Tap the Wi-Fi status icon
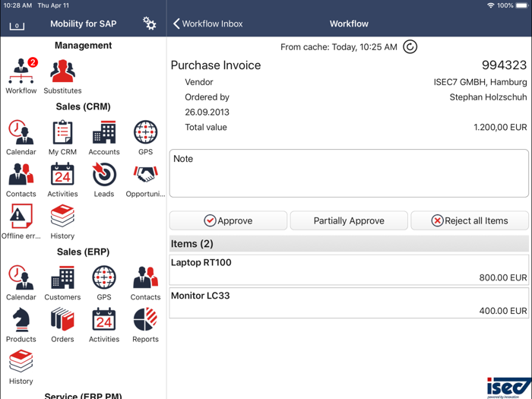This screenshot has width=532, height=399. tap(490, 5)
